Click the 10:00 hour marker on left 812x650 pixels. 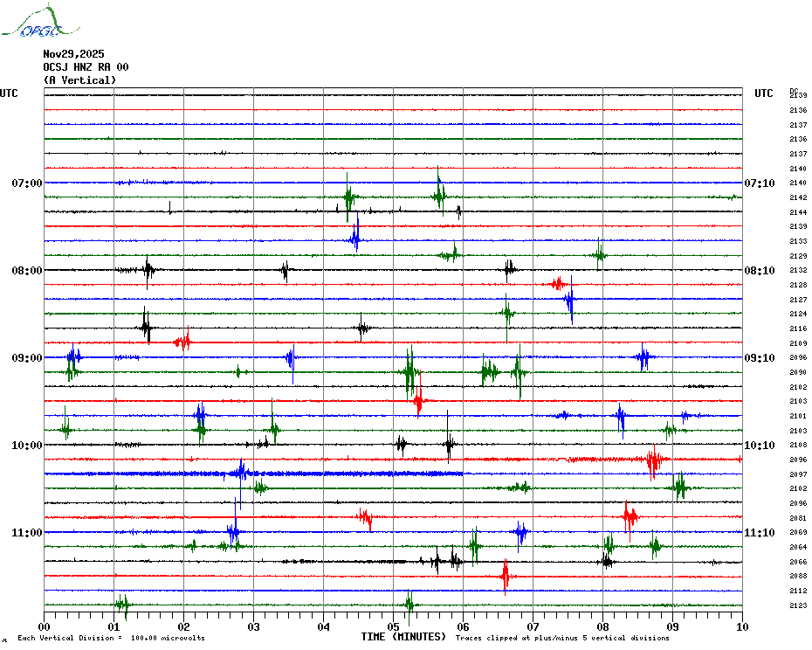click(27, 446)
